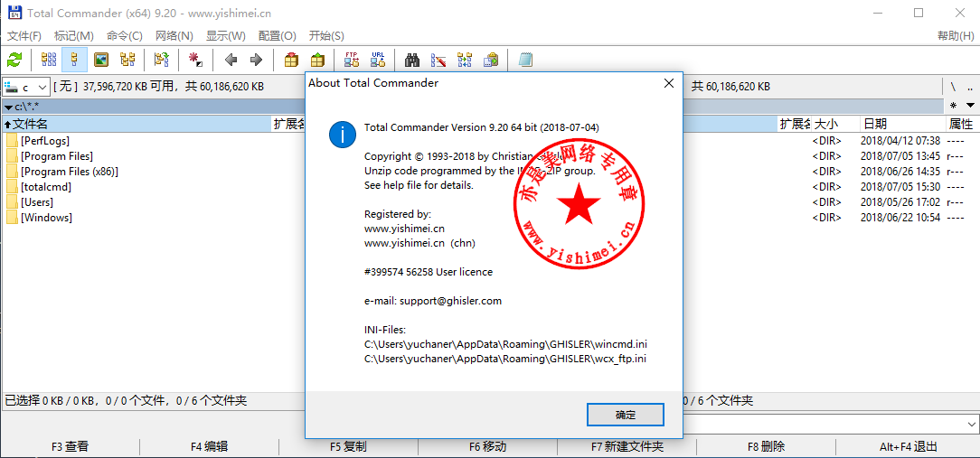
Task: Go to parent directory with .. button
Action: click(x=970, y=87)
